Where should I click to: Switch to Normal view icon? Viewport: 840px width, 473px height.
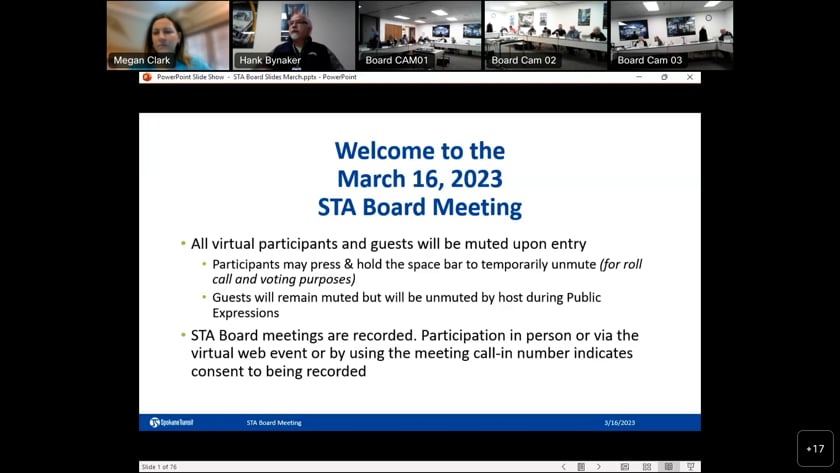[625, 467]
